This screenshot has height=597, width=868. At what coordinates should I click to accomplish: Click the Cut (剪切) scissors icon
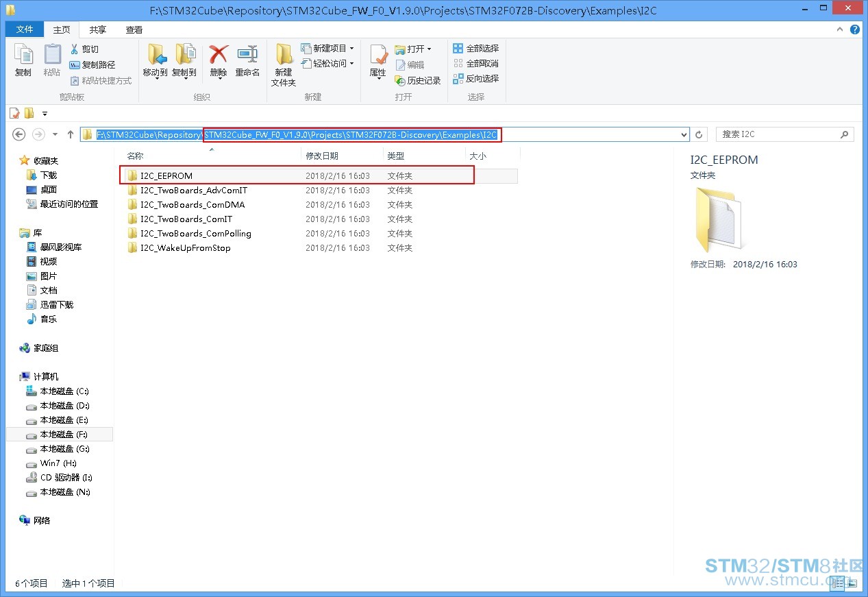(75, 49)
